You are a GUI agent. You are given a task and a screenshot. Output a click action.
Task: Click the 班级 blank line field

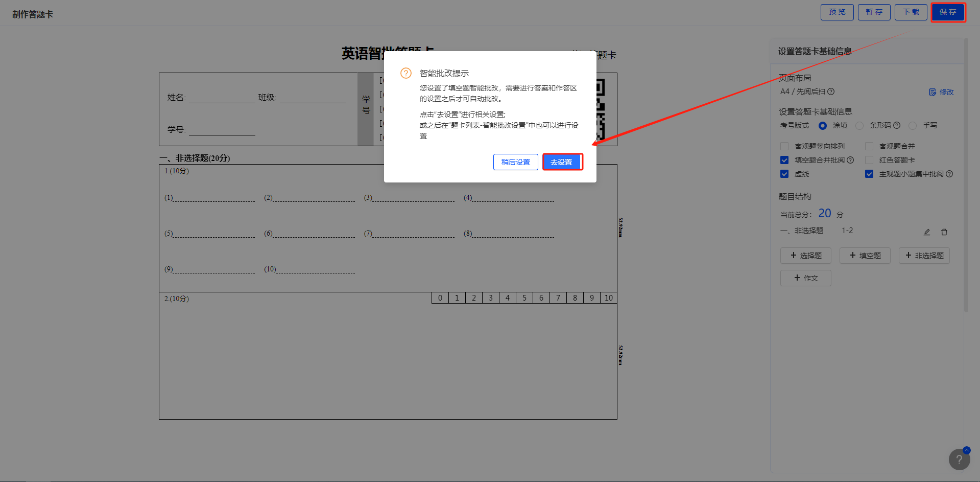pos(313,98)
